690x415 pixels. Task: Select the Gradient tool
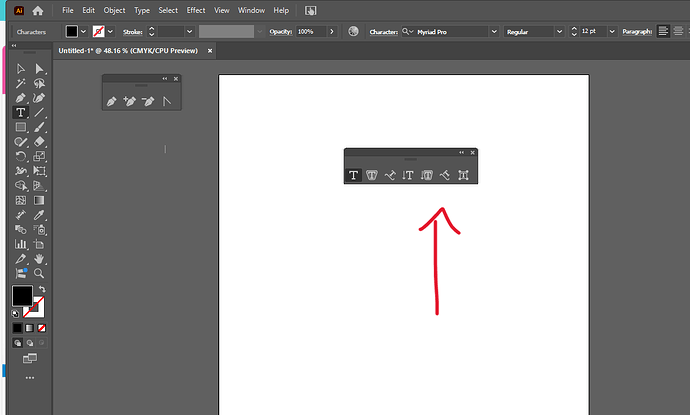tap(39, 200)
